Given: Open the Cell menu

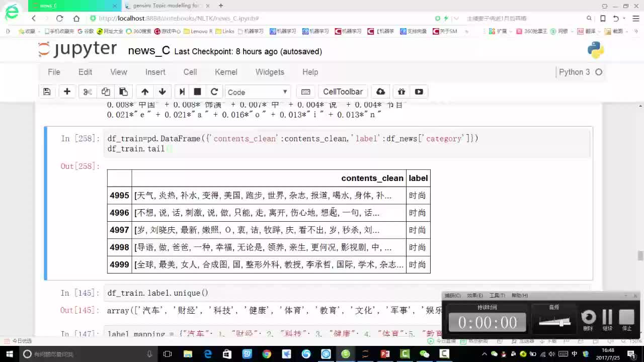Looking at the screenshot, I should point(190,72).
